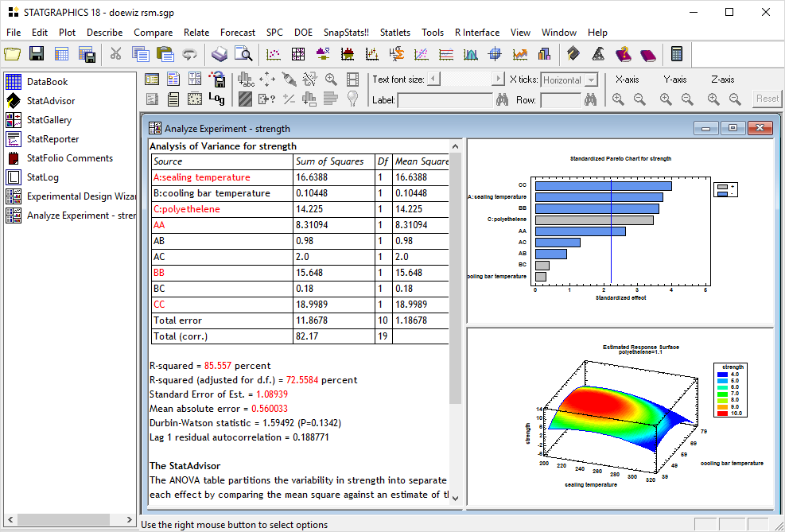Open the Statlets menu
785x532 pixels.
[x=395, y=33]
